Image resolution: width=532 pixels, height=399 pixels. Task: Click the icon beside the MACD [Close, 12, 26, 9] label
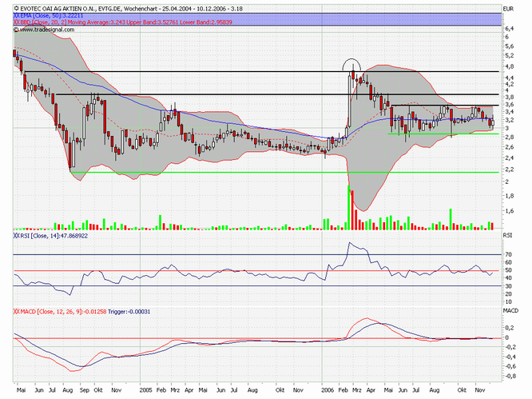[16, 311]
